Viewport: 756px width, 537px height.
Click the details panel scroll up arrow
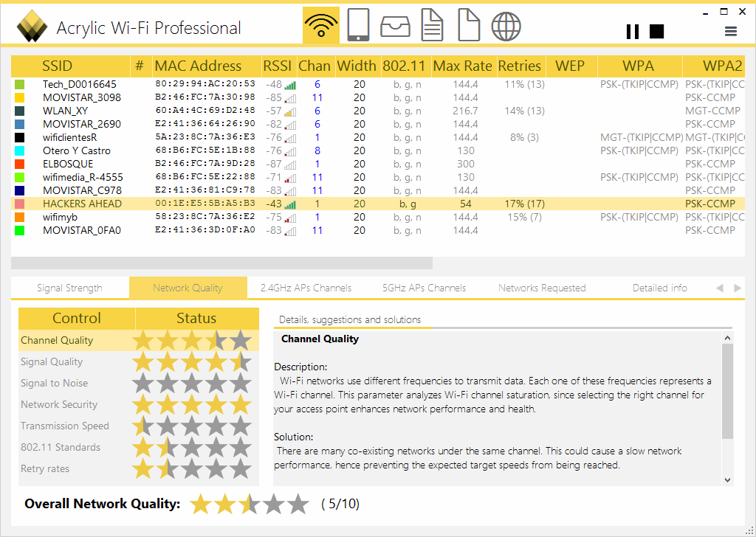[727, 338]
